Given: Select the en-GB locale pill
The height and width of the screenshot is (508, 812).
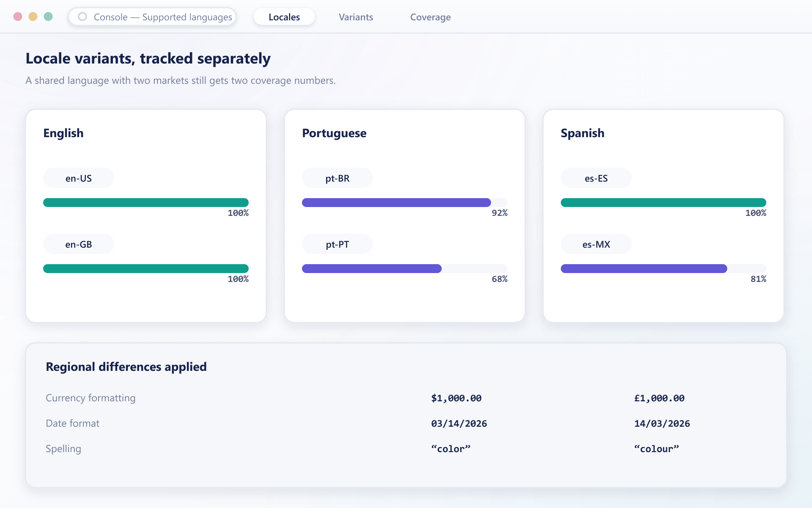Looking at the screenshot, I should pyautogui.click(x=79, y=244).
